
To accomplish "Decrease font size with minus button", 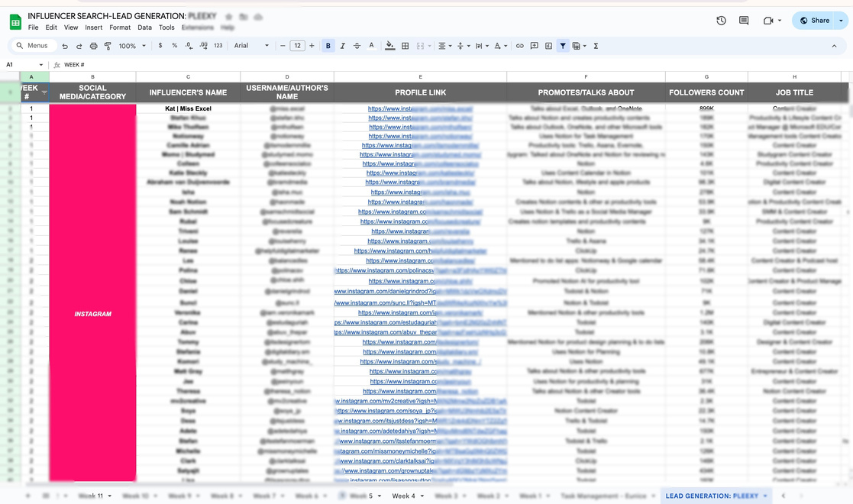I will pyautogui.click(x=283, y=46).
